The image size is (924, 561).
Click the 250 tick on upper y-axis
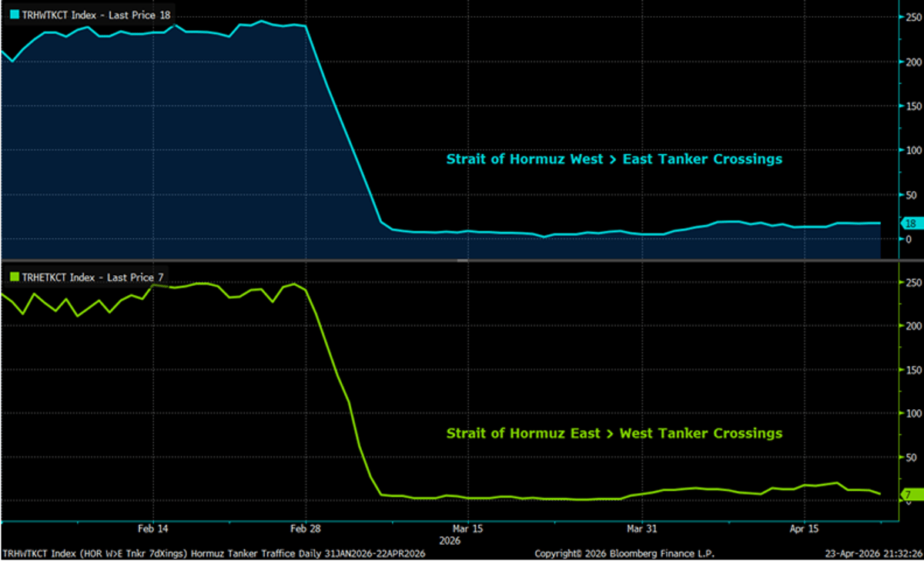click(x=912, y=18)
